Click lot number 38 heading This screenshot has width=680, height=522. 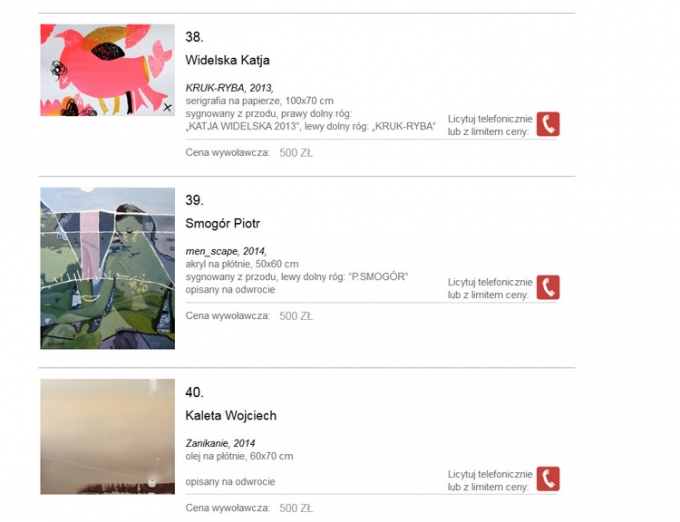pos(194,37)
